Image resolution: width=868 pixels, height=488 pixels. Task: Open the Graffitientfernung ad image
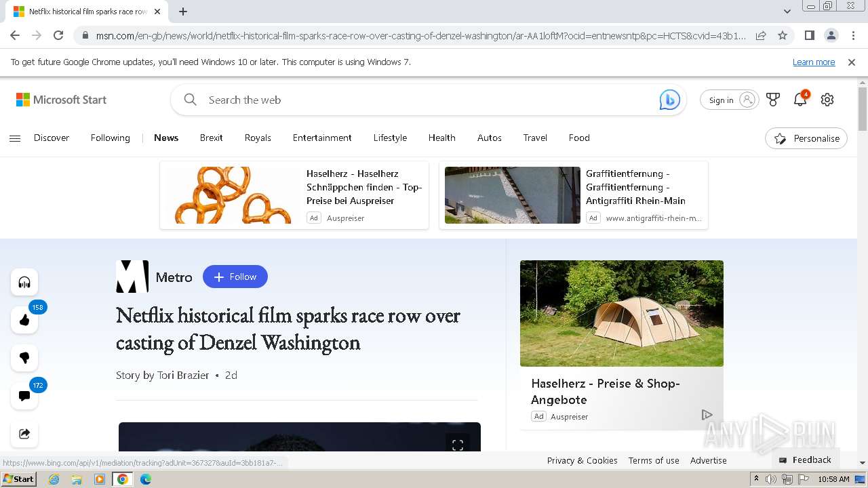click(x=513, y=195)
